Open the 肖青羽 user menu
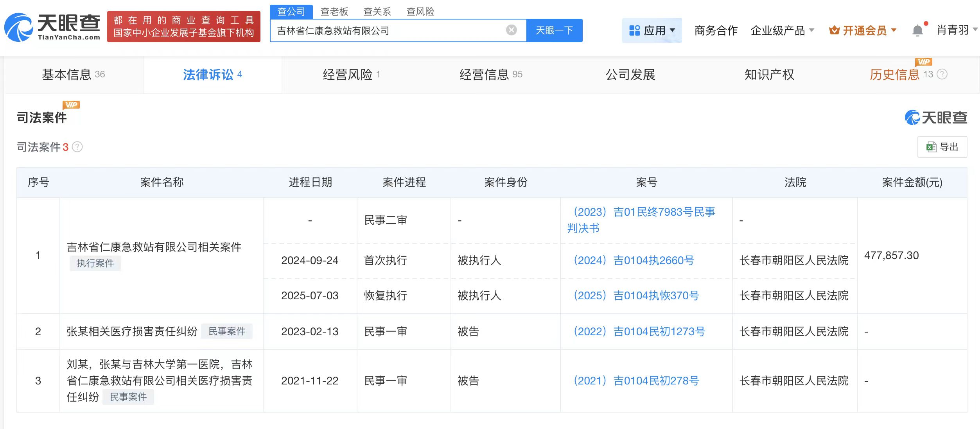The height and width of the screenshot is (429, 980). point(957,30)
